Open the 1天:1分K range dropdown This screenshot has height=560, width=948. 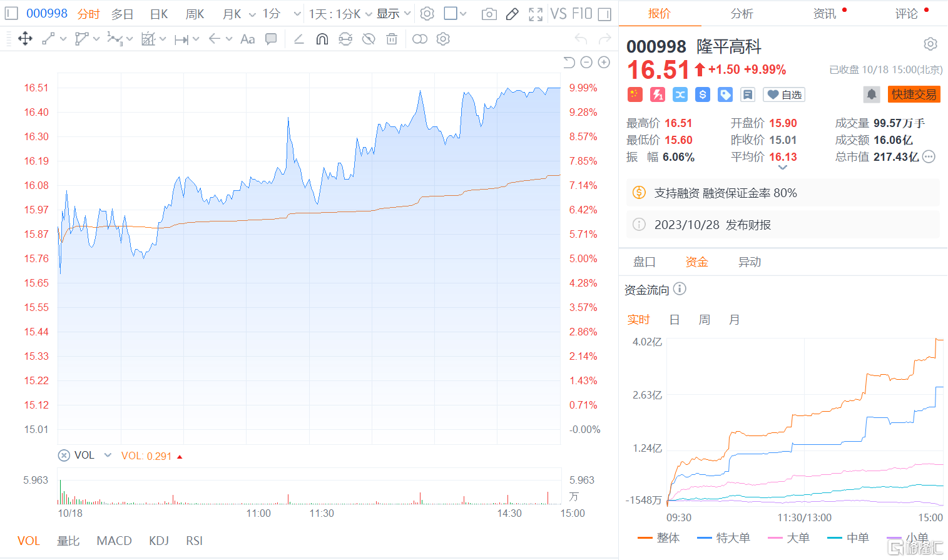point(369,14)
